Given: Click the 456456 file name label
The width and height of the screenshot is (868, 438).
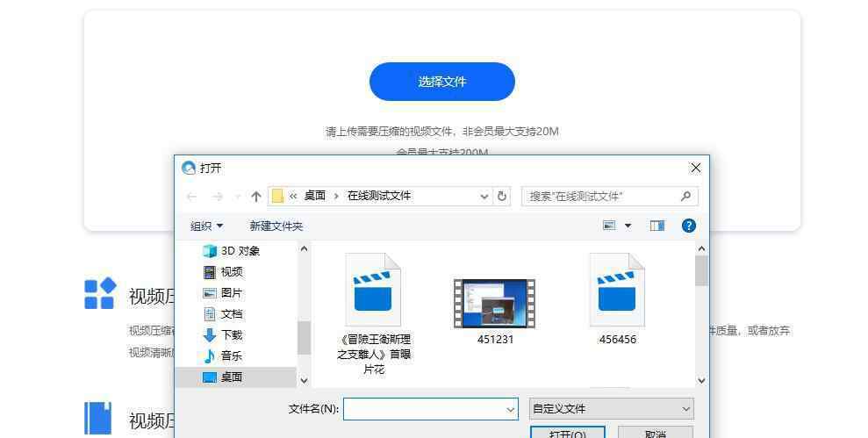Looking at the screenshot, I should point(617,340).
